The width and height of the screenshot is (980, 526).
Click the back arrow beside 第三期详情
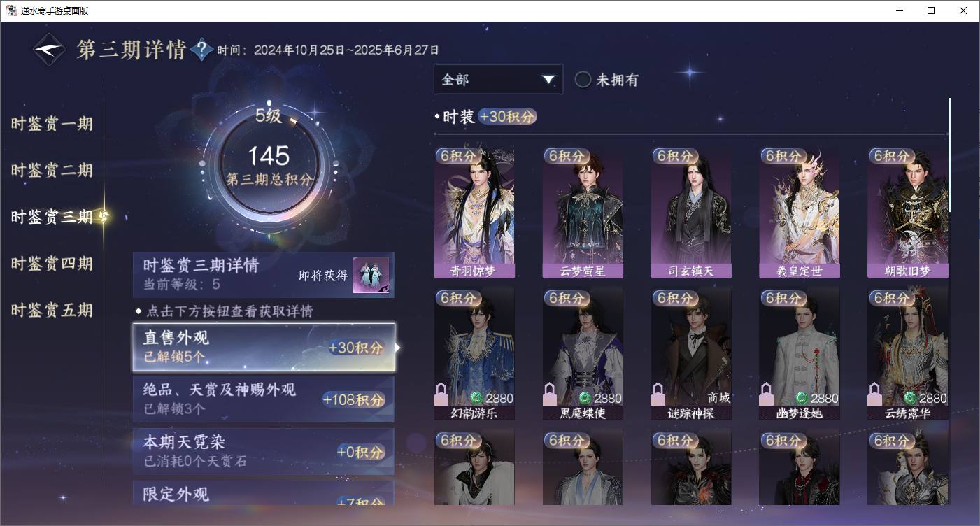point(49,50)
